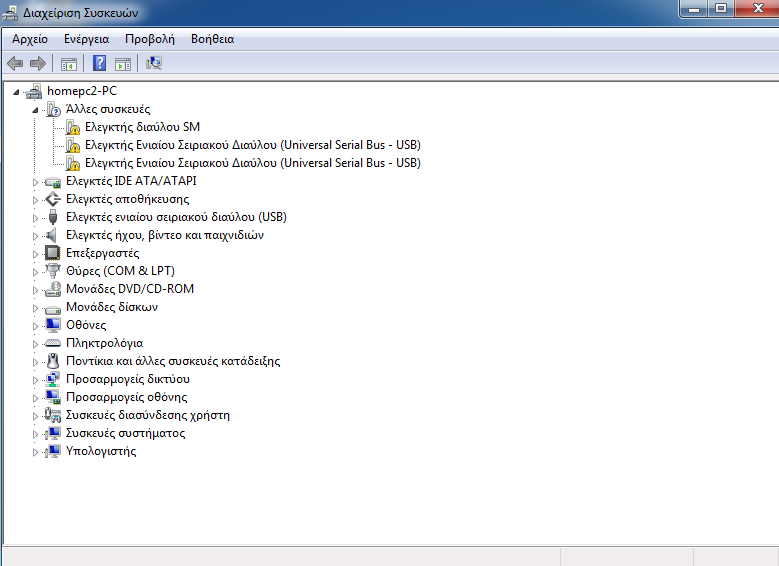Image resolution: width=779 pixels, height=566 pixels.
Task: Select the Ελεγκτής διαύλου SM device
Action: click(142, 127)
